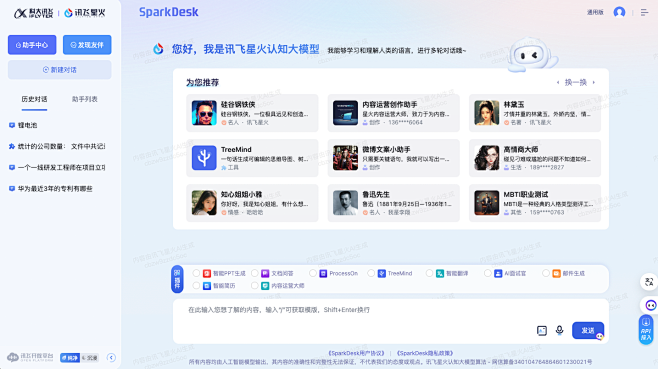Open the API接入 floating button
This screenshot has width=658, height=369.
click(x=646, y=330)
